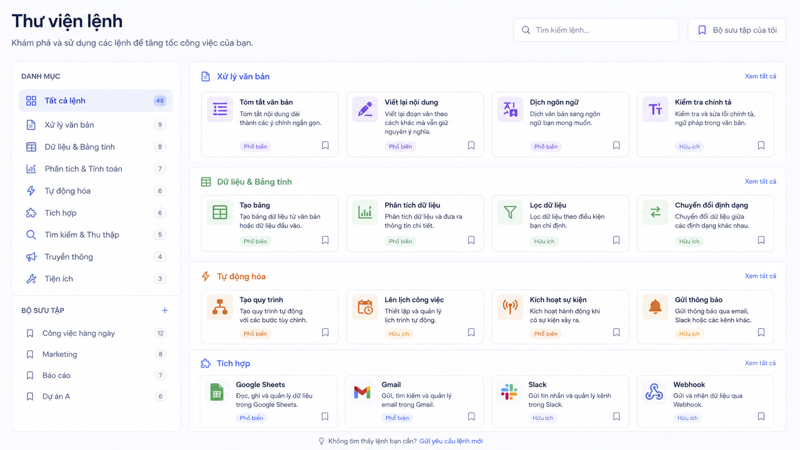Select the Dịch ngôn ngữ translate icon
This screenshot has height=450, width=800.
[510, 109]
